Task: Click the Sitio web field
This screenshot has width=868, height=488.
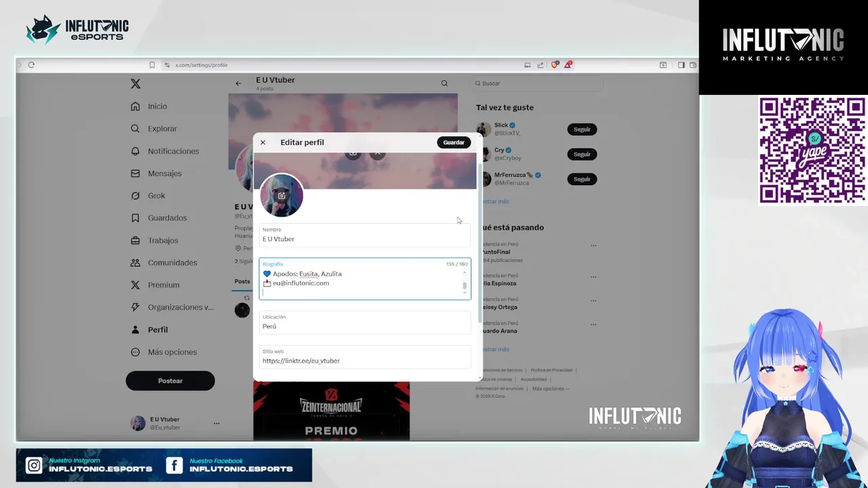Action: pos(365,357)
